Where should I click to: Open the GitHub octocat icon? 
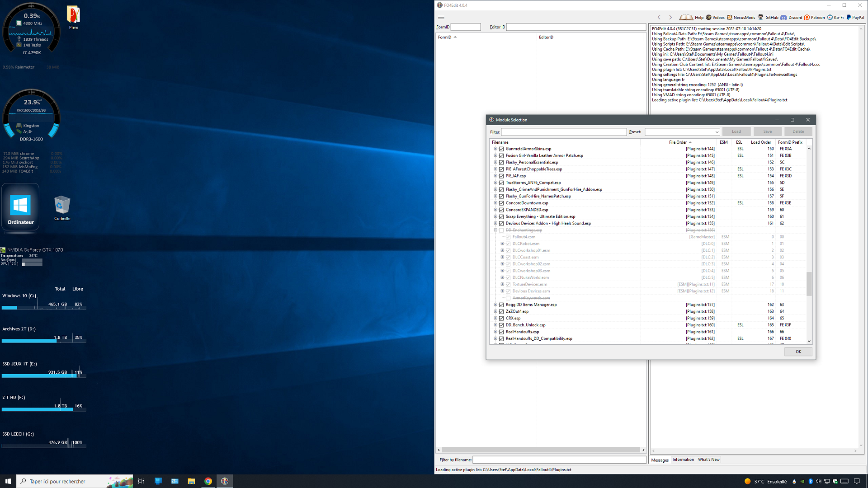tap(761, 18)
